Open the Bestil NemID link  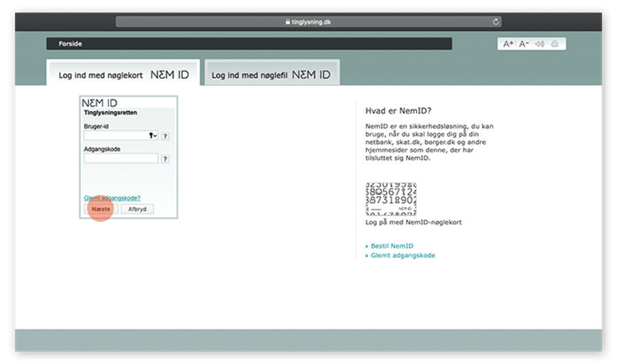(x=391, y=246)
